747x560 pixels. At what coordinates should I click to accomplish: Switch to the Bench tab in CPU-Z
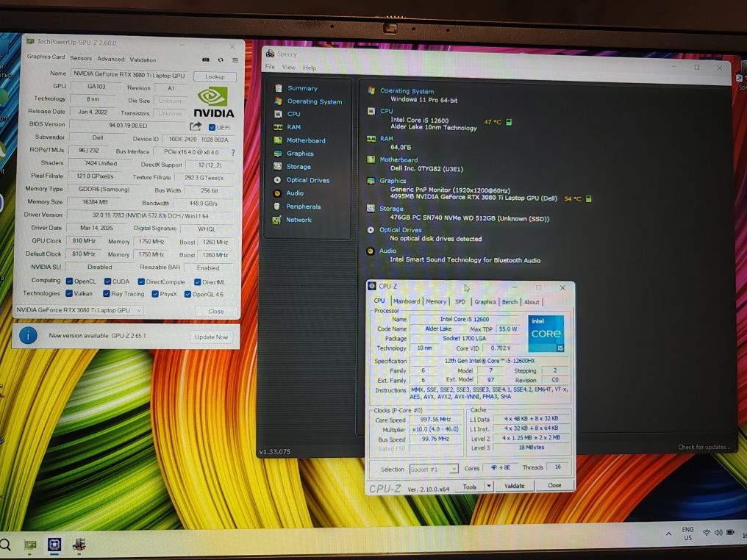click(x=510, y=302)
